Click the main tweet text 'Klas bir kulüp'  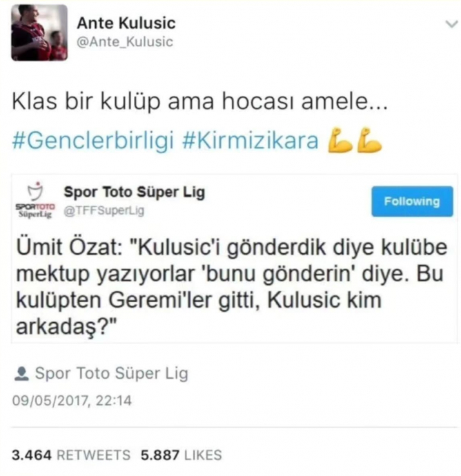point(86,101)
